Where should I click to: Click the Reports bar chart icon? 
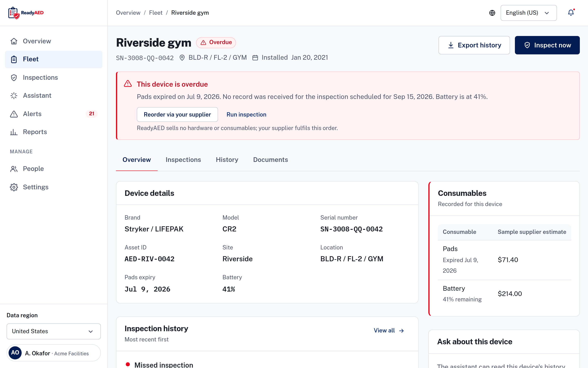tap(14, 132)
